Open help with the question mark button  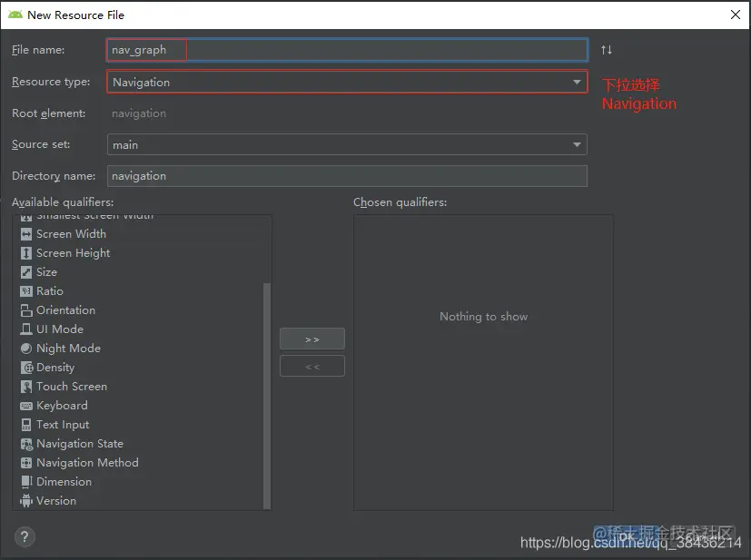[x=25, y=536]
